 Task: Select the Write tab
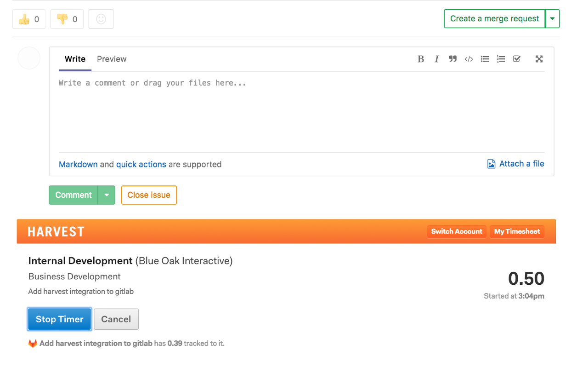pyautogui.click(x=74, y=59)
